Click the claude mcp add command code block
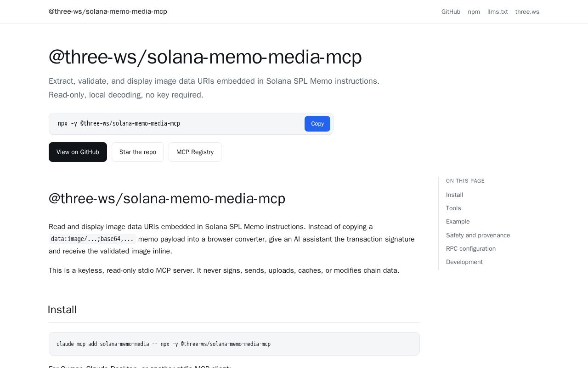 [234, 344]
